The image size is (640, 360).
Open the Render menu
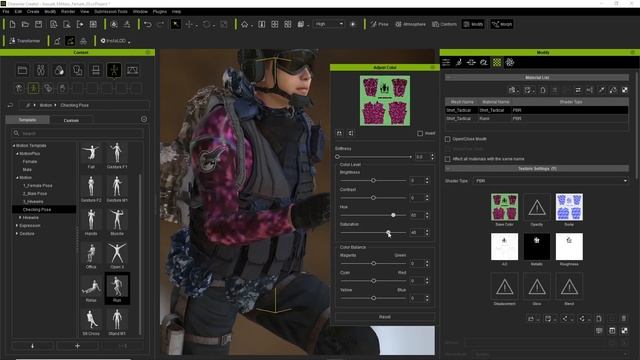click(68, 12)
